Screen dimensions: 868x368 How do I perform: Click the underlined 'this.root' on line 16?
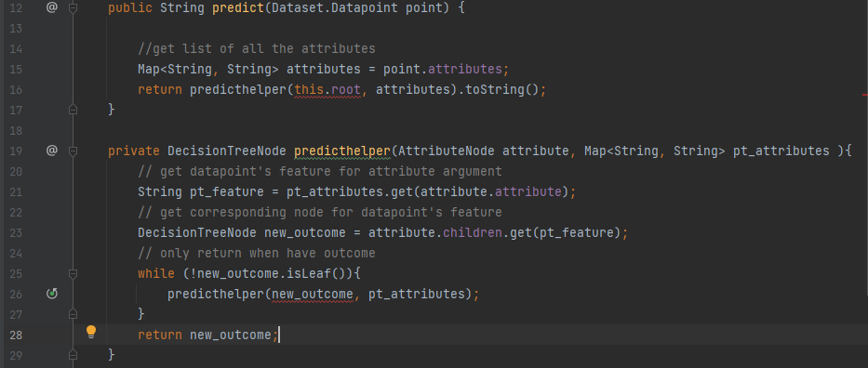327,89
